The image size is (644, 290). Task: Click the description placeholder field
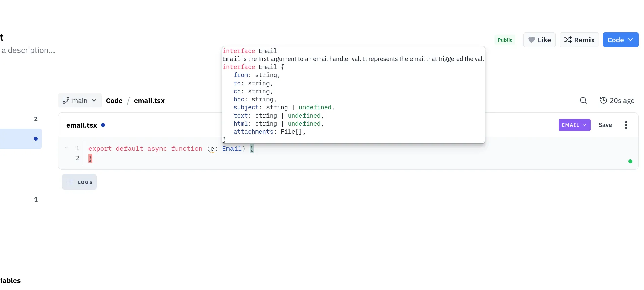pos(28,50)
